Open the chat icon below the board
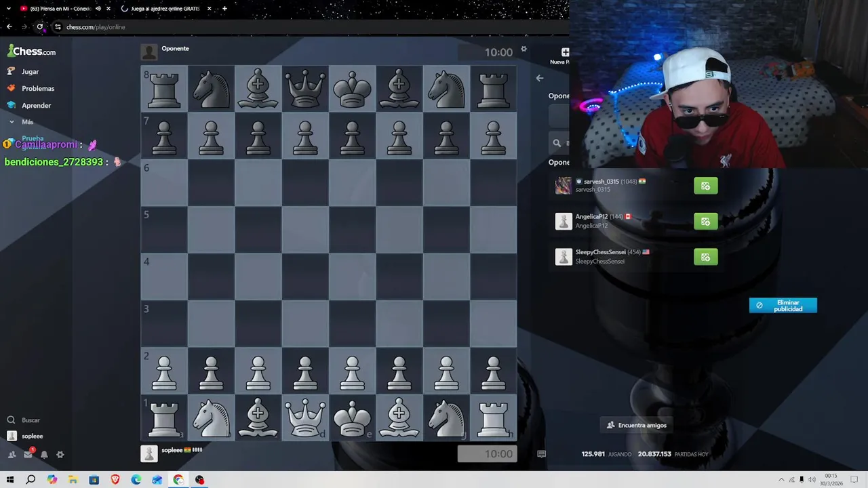This screenshot has height=488, width=868. pyautogui.click(x=541, y=454)
